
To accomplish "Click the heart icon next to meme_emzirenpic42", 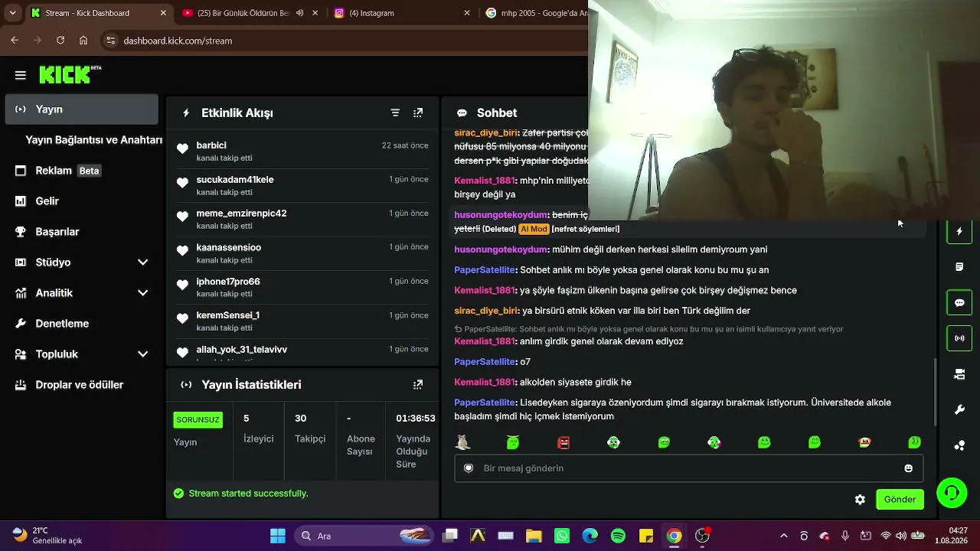I will pos(182,217).
